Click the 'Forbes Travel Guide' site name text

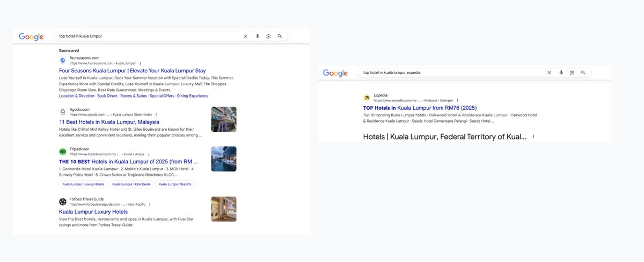[x=86, y=199]
